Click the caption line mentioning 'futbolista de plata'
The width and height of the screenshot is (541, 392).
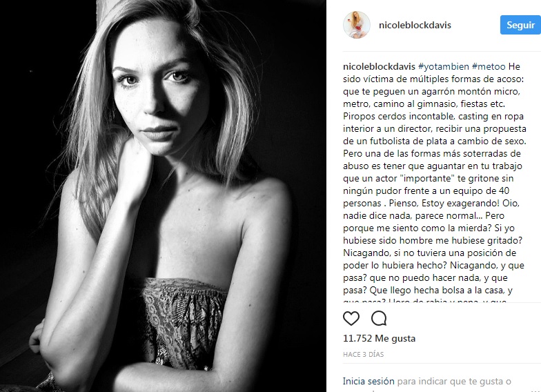click(x=435, y=141)
